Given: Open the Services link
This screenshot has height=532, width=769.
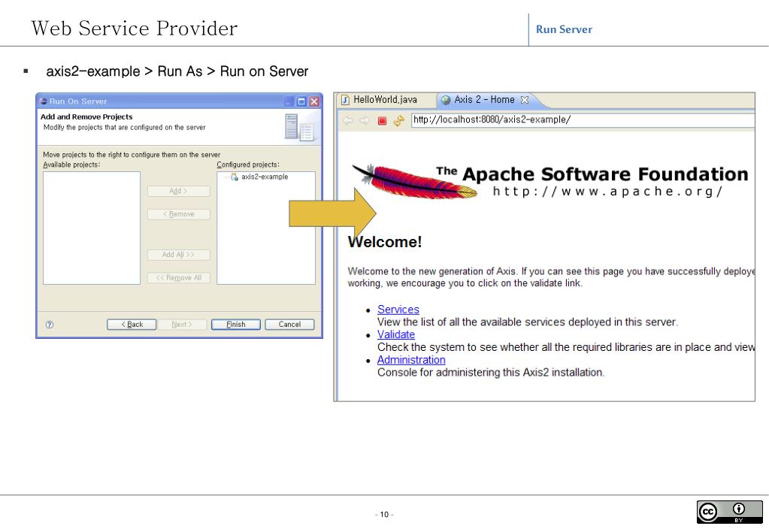Looking at the screenshot, I should [398, 310].
